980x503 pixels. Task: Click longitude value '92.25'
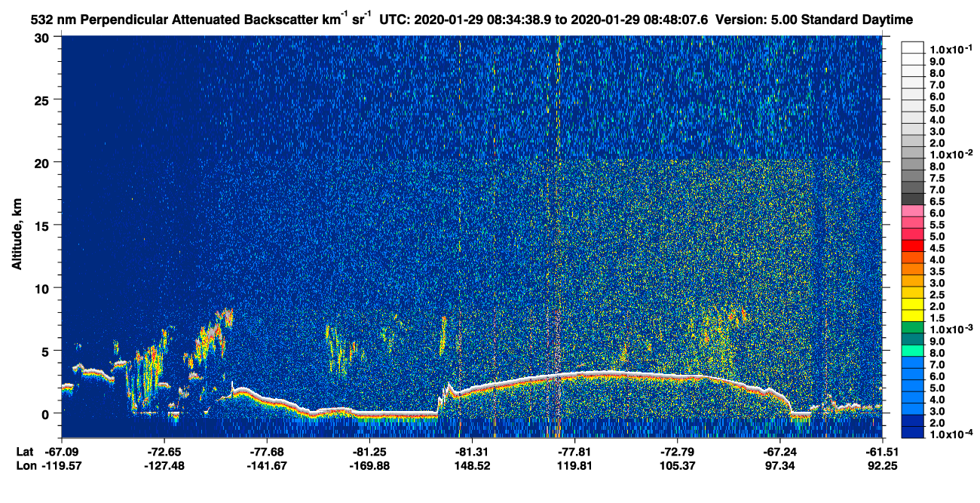pos(881,465)
